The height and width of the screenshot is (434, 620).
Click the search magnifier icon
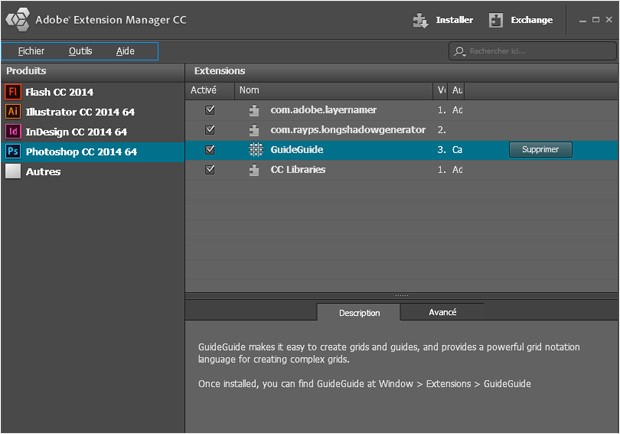[x=459, y=51]
